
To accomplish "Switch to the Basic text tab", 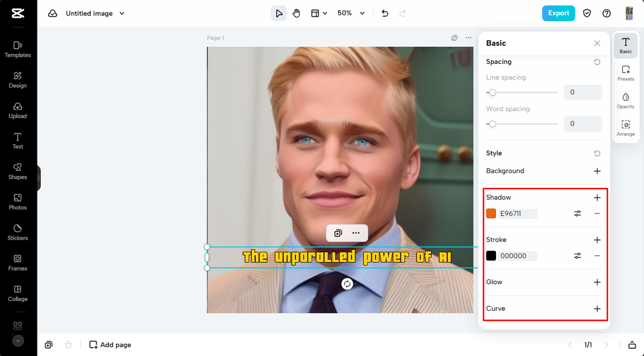I will click(626, 45).
